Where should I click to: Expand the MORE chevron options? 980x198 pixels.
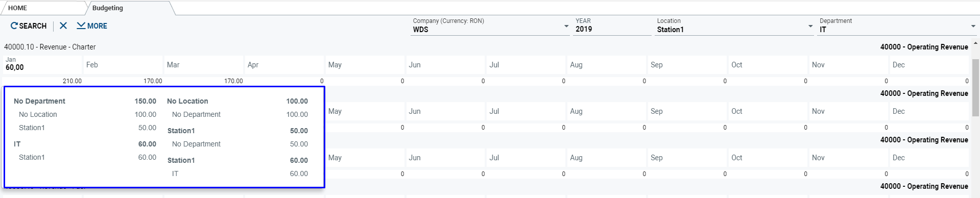coord(81,26)
